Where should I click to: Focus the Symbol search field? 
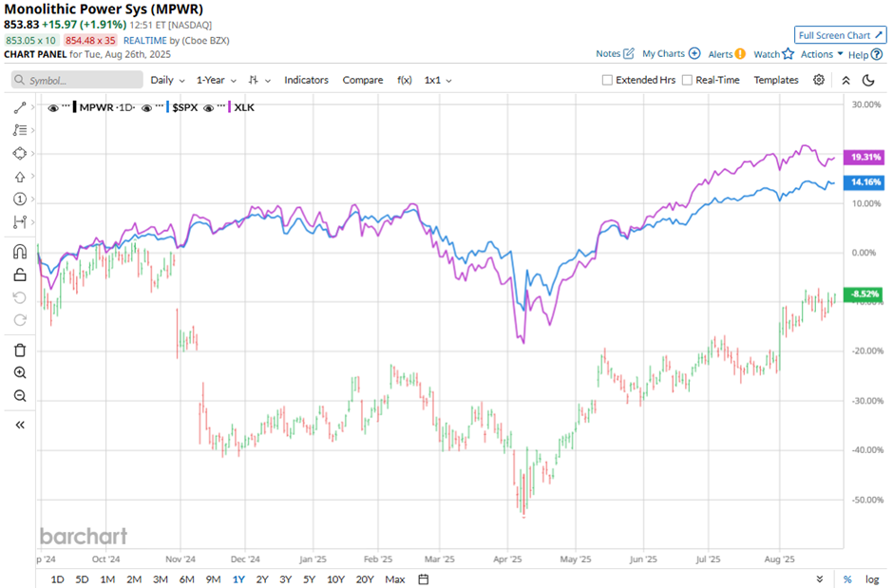tap(77, 80)
